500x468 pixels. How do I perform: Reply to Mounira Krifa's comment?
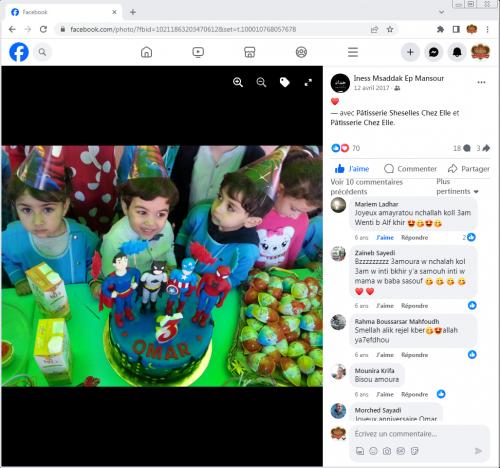414,395
